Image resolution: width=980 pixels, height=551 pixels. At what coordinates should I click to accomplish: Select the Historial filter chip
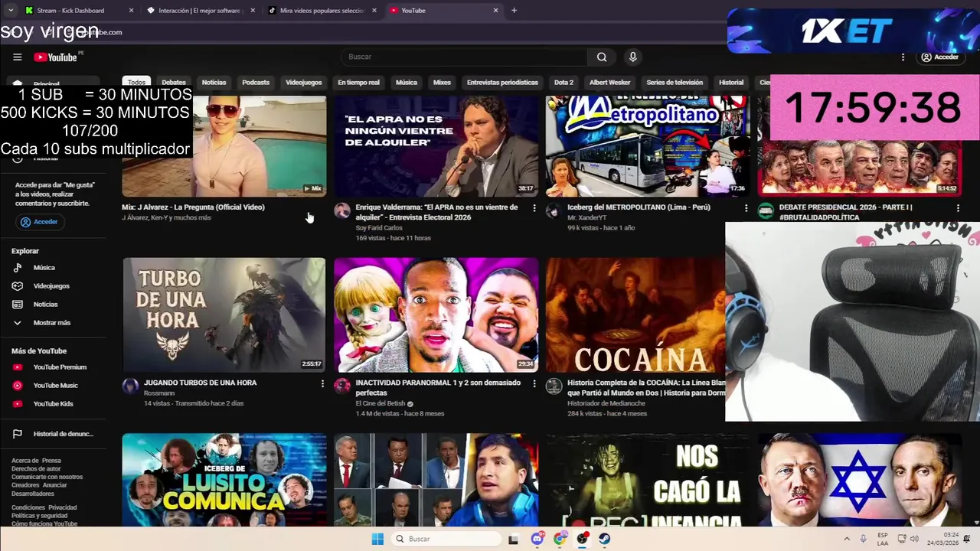click(731, 82)
